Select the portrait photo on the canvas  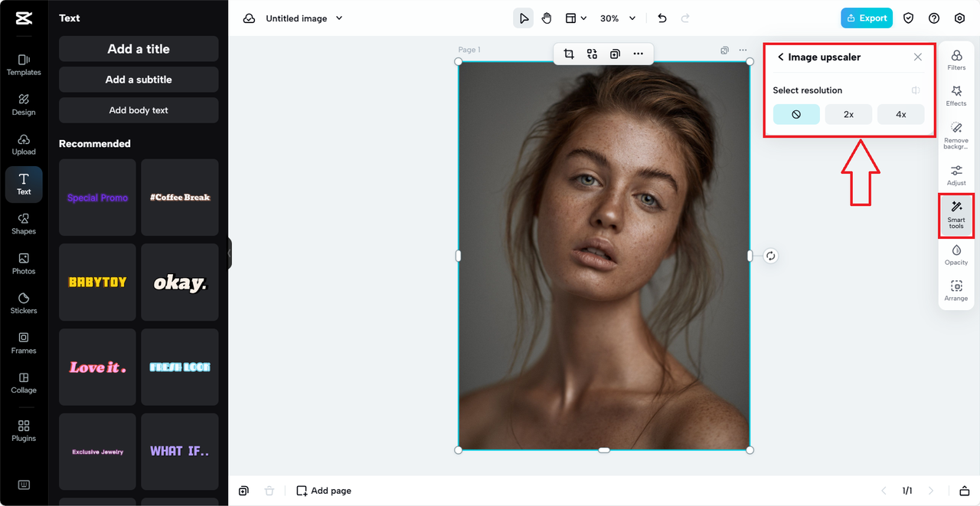(x=604, y=256)
